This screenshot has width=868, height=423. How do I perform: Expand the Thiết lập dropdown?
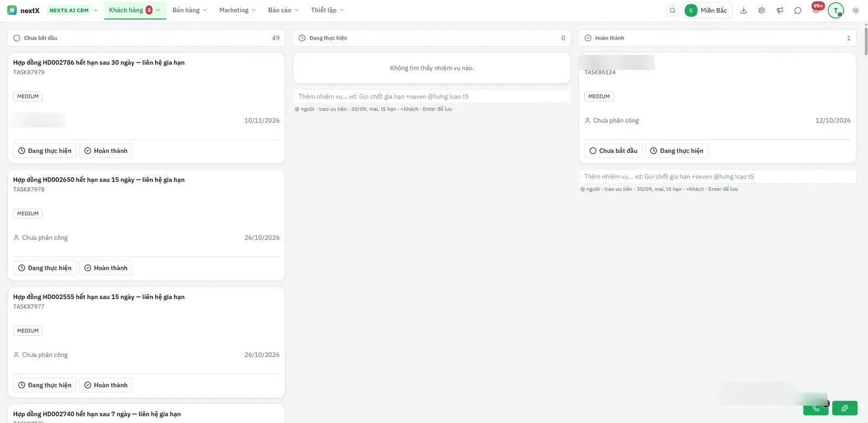click(327, 10)
